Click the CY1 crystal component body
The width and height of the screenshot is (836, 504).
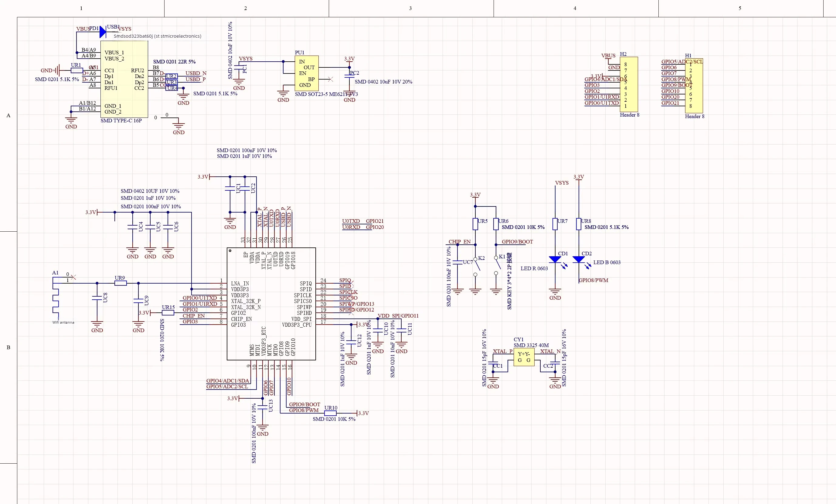click(x=524, y=357)
